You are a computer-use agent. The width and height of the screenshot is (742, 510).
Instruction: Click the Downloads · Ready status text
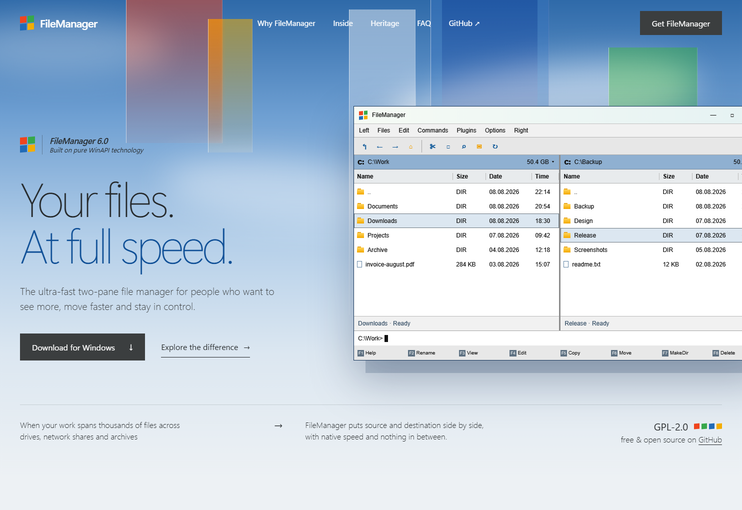click(384, 324)
